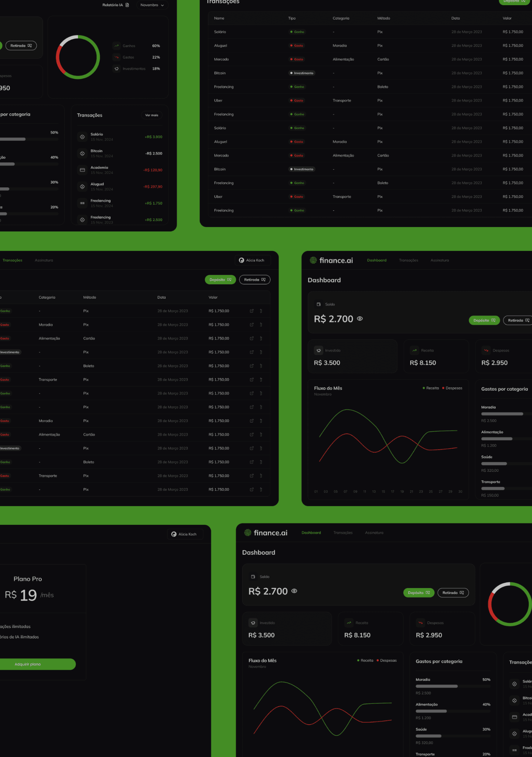Open Transações tab in dashboard beside Alicia's table

[x=409, y=260]
